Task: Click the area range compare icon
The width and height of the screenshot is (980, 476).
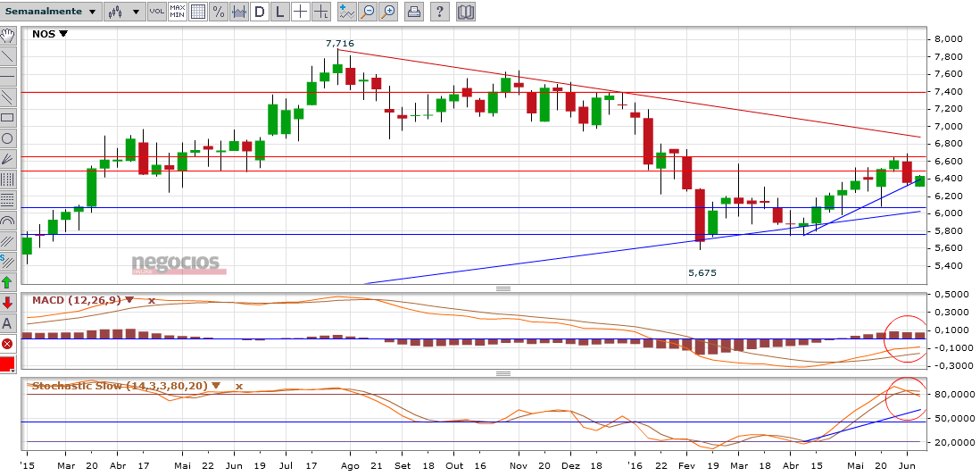Action: 238,12
